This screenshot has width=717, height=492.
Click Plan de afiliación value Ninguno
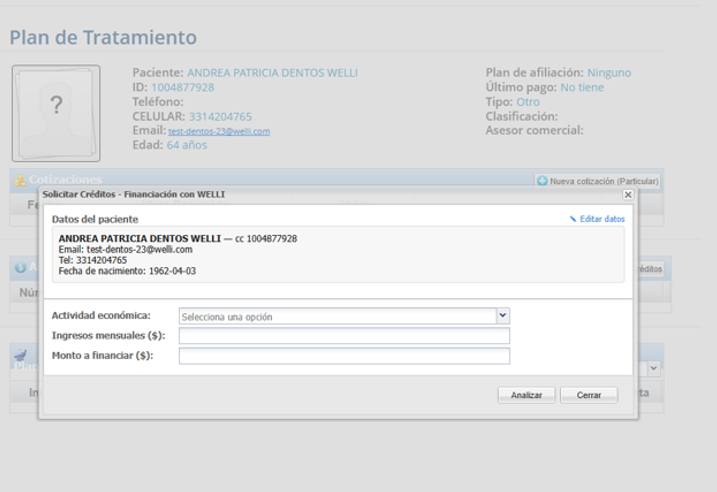(609, 73)
